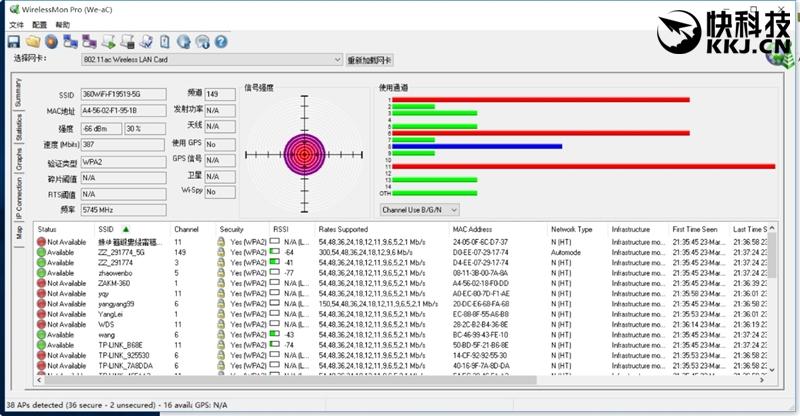Click the green status circle for ZZ_291774_5G

tap(41, 252)
